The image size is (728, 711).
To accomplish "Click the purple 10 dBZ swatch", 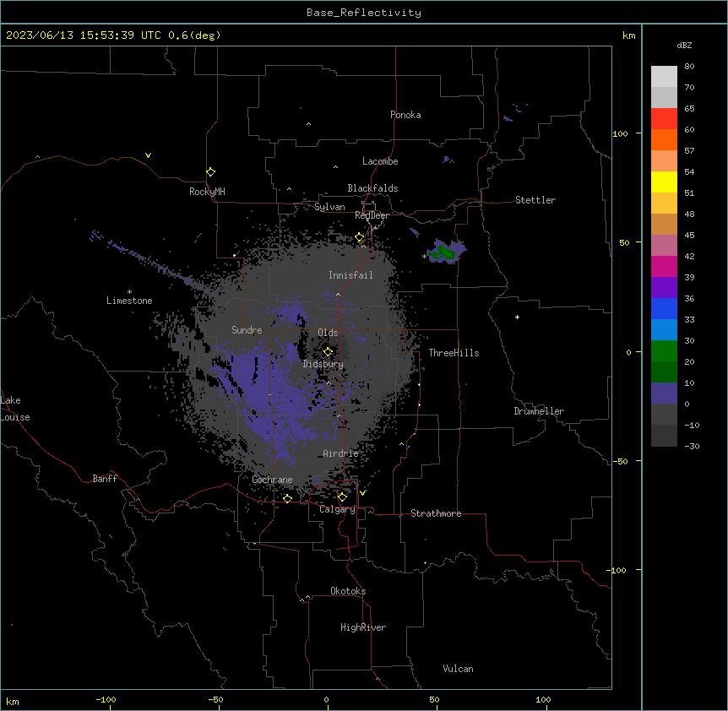I will (664, 393).
